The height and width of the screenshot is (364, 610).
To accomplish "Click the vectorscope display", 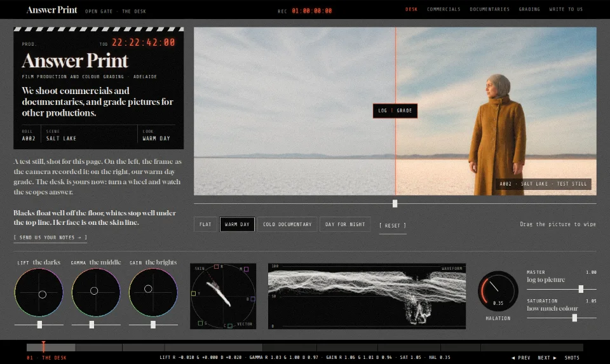I will 223,296.
